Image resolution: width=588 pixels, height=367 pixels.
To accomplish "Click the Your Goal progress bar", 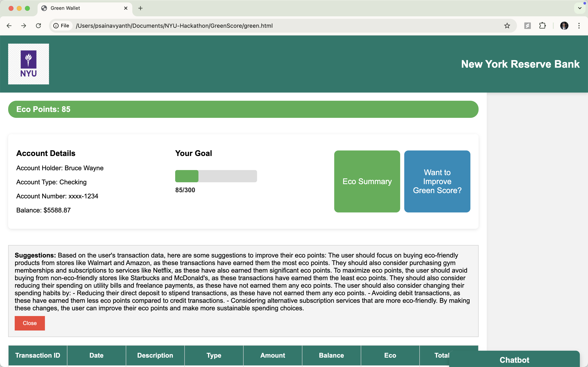I will coord(216,176).
